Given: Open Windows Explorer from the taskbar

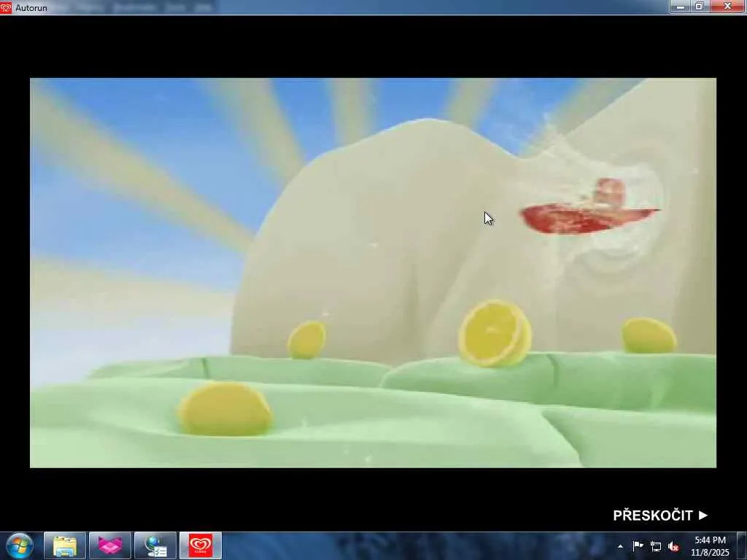Looking at the screenshot, I should tap(65, 545).
